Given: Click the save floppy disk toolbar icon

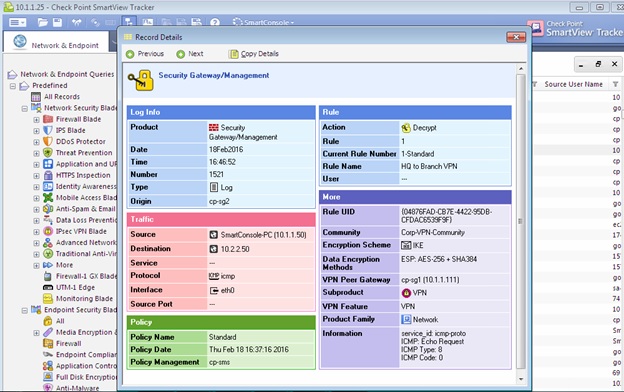Looking at the screenshot, I should tap(57, 22).
